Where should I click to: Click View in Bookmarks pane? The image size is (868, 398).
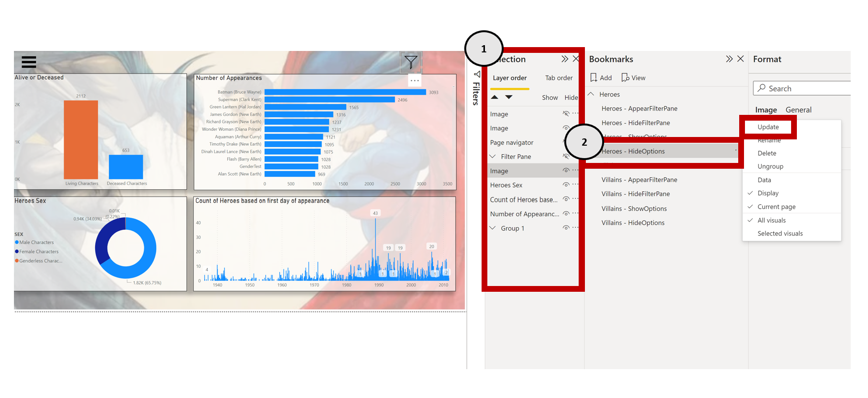(x=633, y=77)
